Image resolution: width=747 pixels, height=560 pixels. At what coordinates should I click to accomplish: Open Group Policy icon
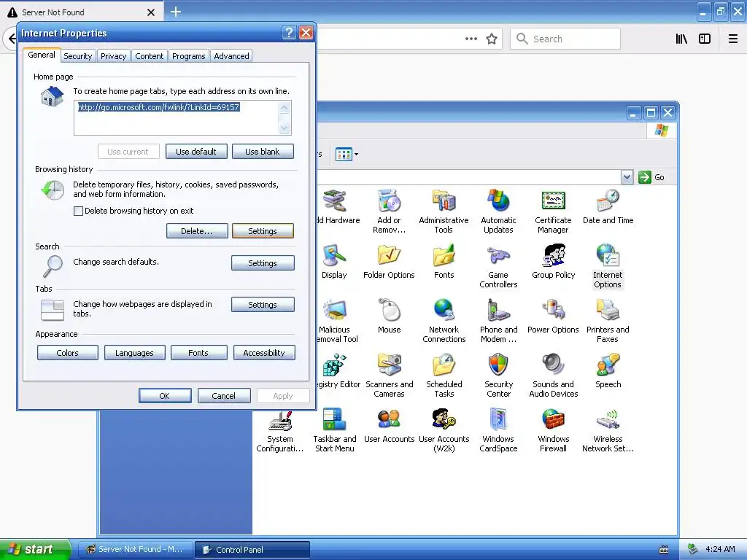point(553,262)
